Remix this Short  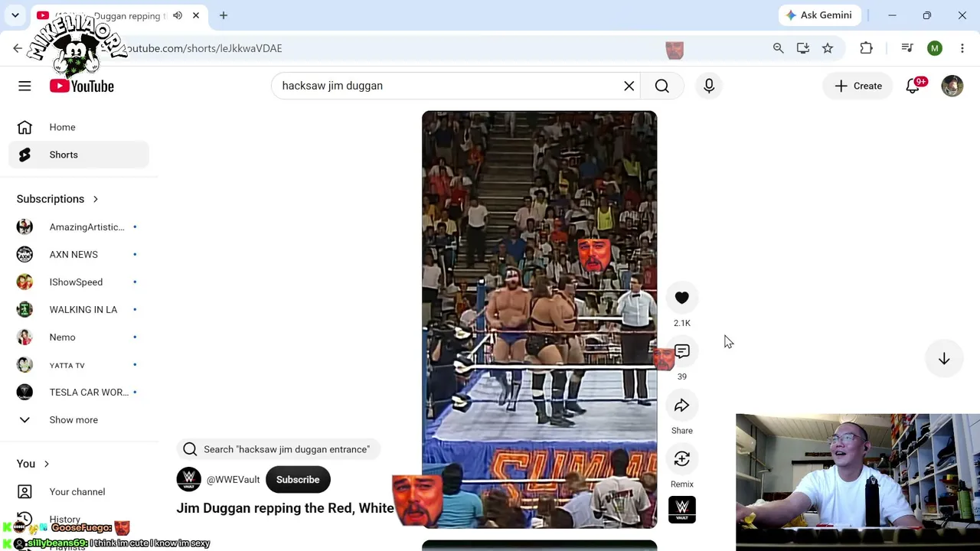(682, 458)
